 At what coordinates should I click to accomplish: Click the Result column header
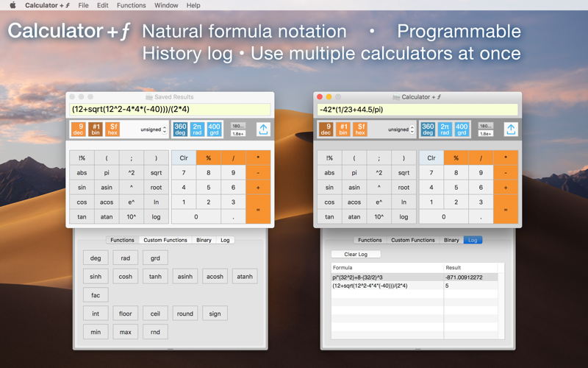click(470, 268)
